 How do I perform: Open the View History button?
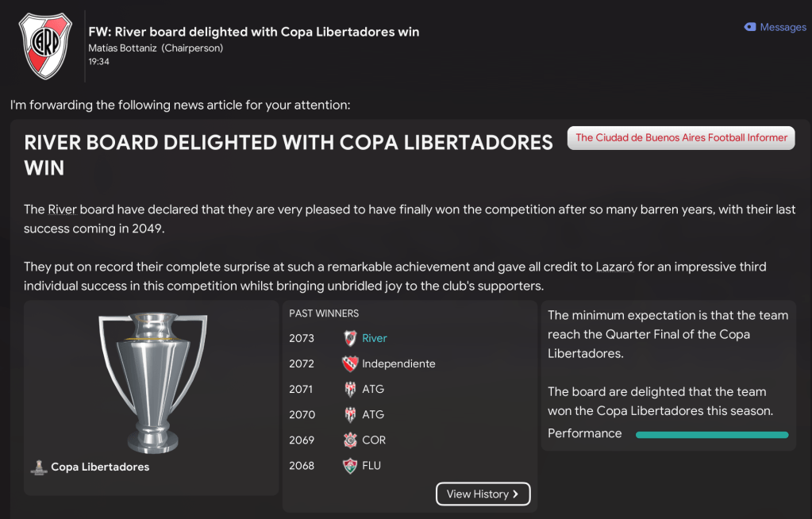(x=483, y=494)
